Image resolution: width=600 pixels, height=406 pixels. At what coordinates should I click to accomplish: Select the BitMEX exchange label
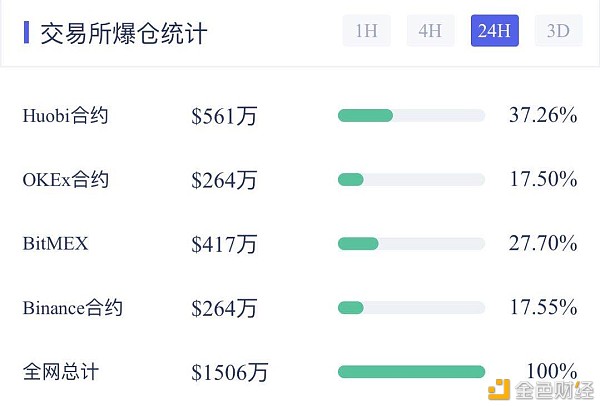pyautogui.click(x=55, y=243)
